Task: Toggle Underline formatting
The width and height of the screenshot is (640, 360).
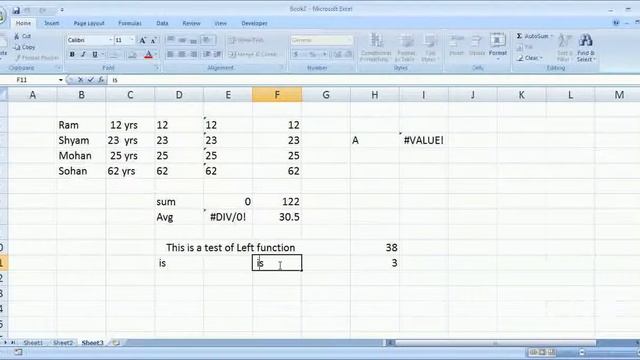Action: pyautogui.click(x=95, y=54)
